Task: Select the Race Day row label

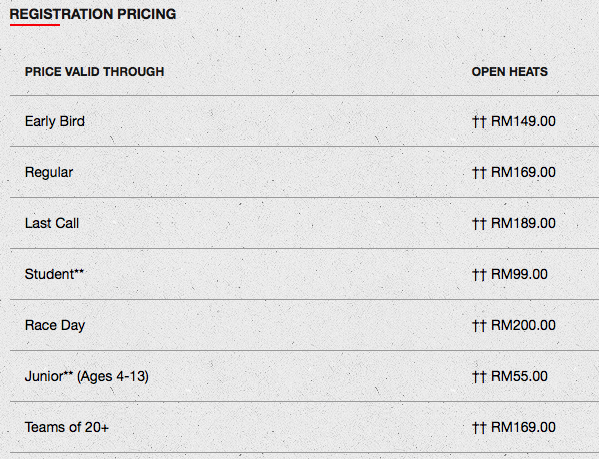Action: [x=55, y=326]
